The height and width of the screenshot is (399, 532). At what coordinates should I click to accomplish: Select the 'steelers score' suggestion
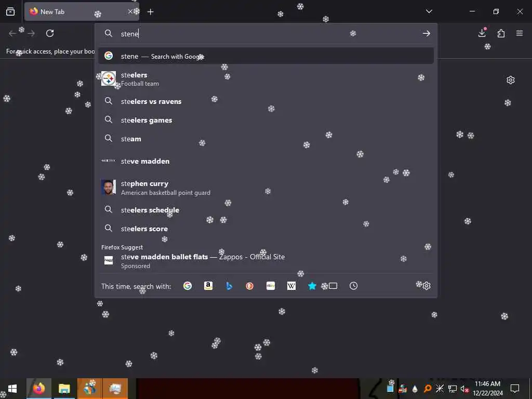point(266,229)
